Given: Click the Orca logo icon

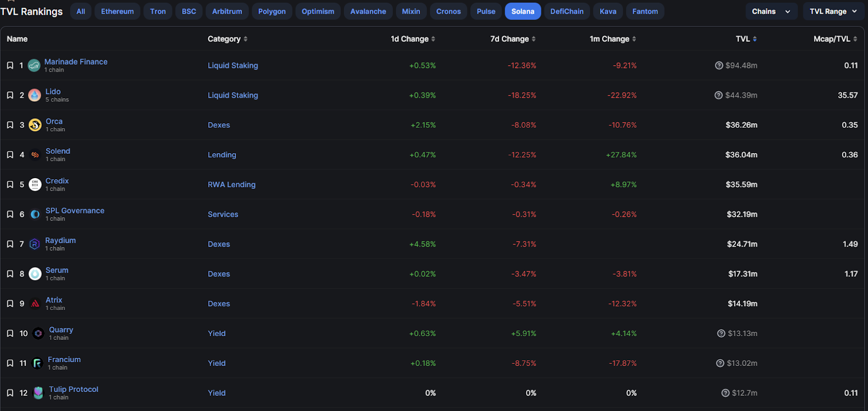Looking at the screenshot, I should tap(35, 125).
